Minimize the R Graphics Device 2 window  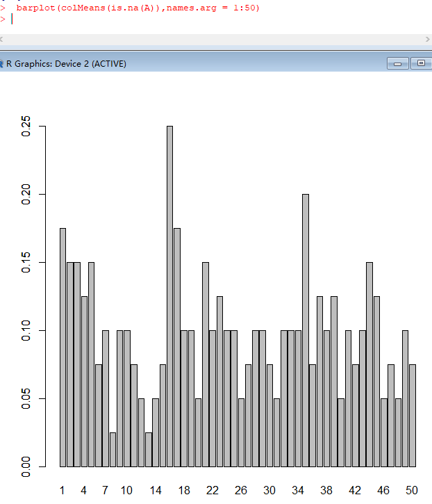(x=398, y=63)
